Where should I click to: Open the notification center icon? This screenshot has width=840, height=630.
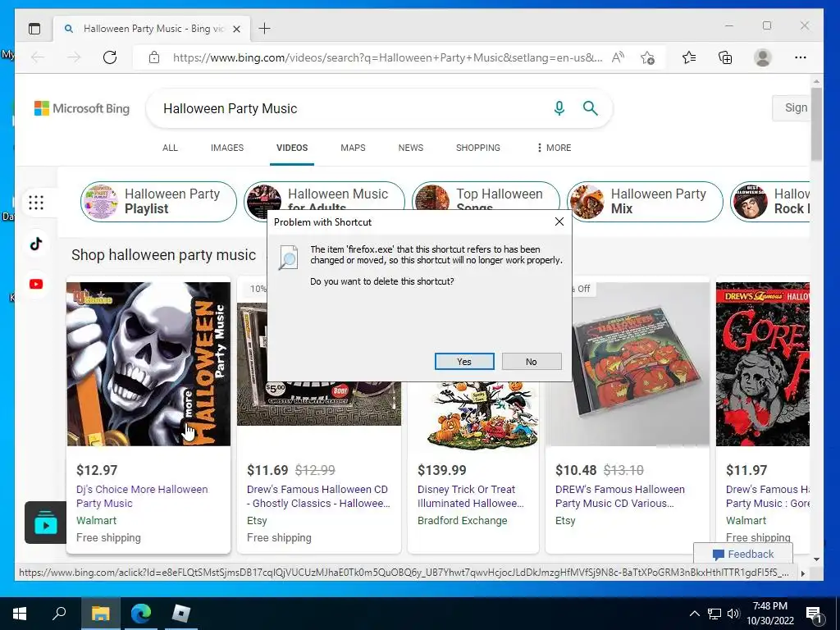pyautogui.click(x=815, y=614)
